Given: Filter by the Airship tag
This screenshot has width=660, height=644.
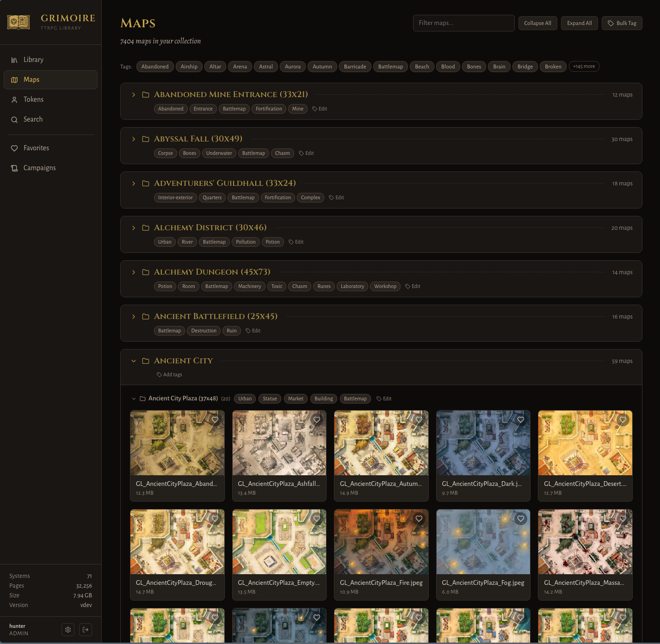Looking at the screenshot, I should coord(189,67).
